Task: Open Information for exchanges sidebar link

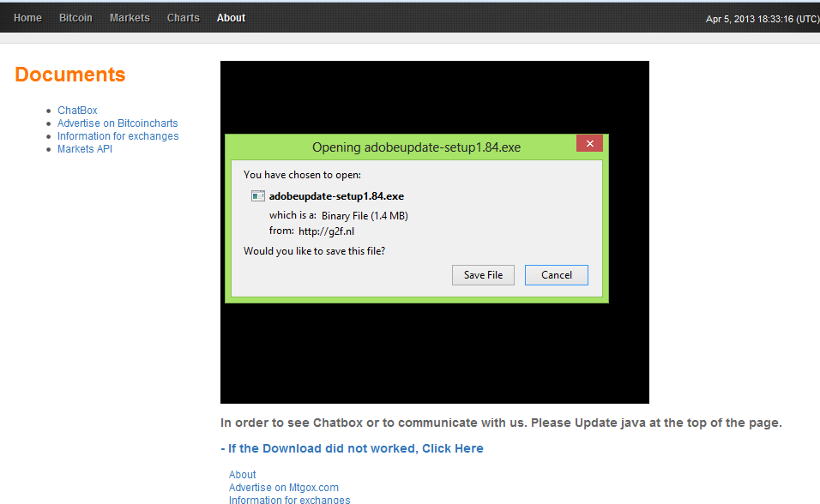Action: 118,136
